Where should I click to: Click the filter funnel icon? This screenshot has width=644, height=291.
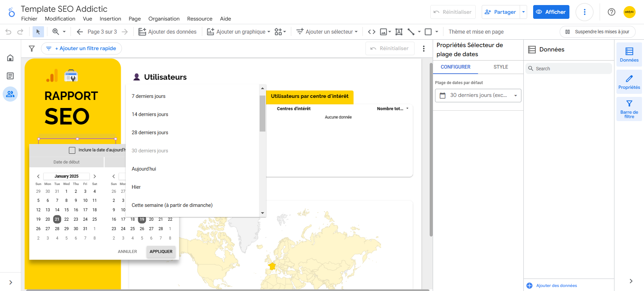pos(32,48)
